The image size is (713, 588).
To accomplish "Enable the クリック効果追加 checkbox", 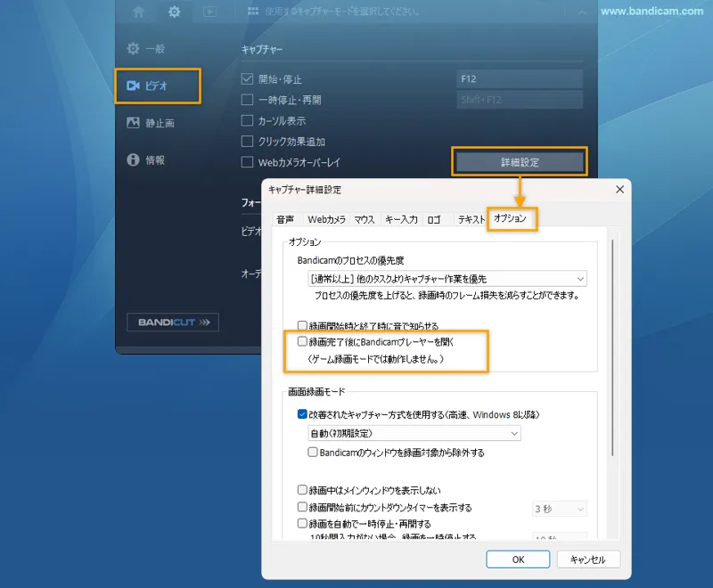I will pyautogui.click(x=247, y=142).
